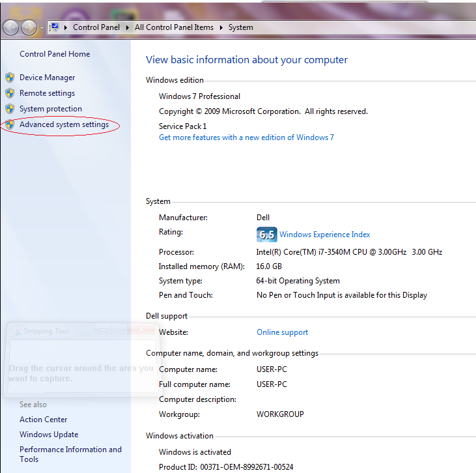Click the 6.5 rating badge icon
476x473 pixels.
(x=266, y=235)
